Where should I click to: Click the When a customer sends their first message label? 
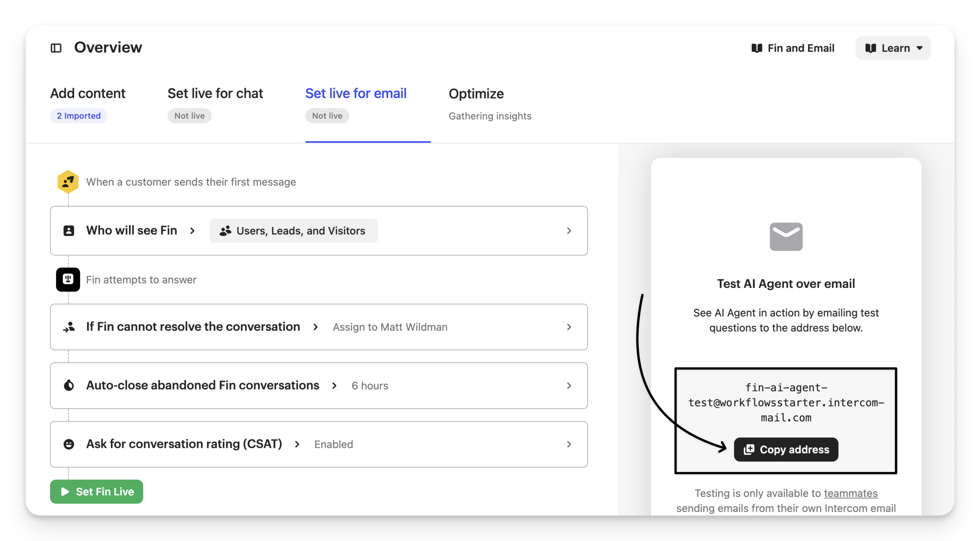[x=191, y=182]
